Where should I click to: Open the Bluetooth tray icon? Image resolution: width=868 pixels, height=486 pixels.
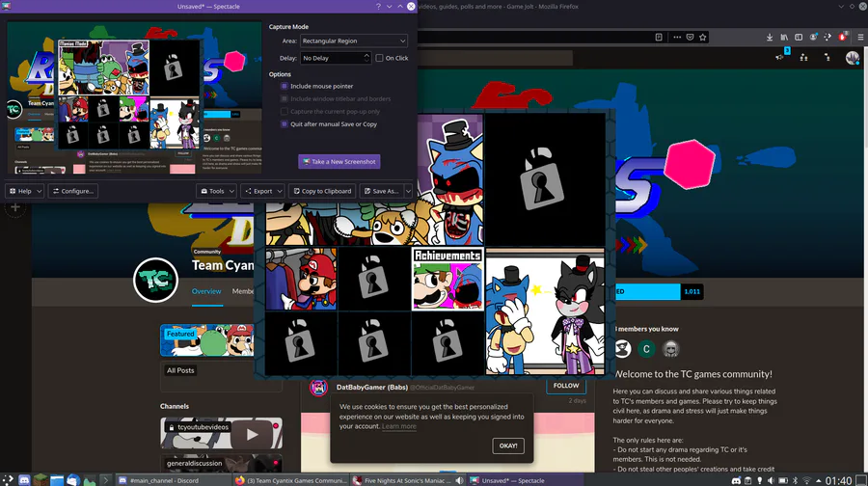tap(795, 480)
